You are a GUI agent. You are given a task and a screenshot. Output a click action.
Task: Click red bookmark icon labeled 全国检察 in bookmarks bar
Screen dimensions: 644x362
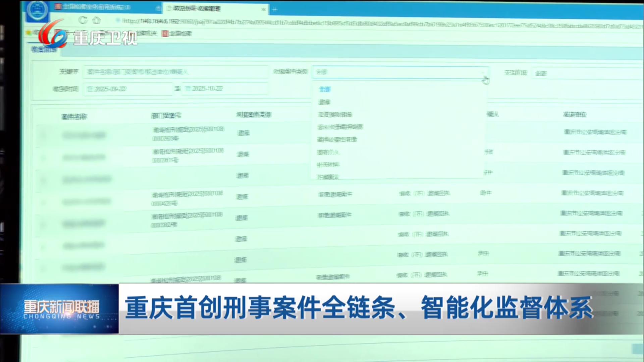(x=165, y=34)
